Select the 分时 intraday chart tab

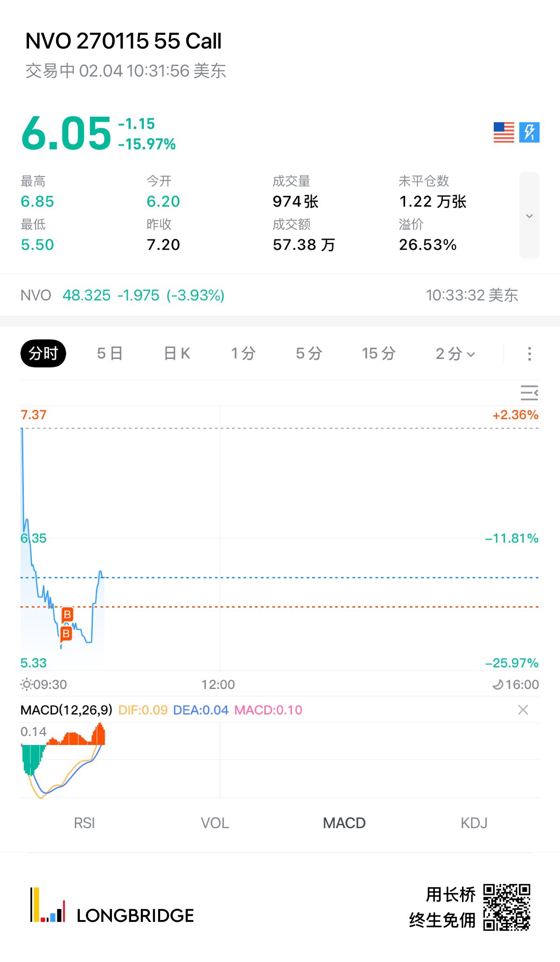(43, 354)
